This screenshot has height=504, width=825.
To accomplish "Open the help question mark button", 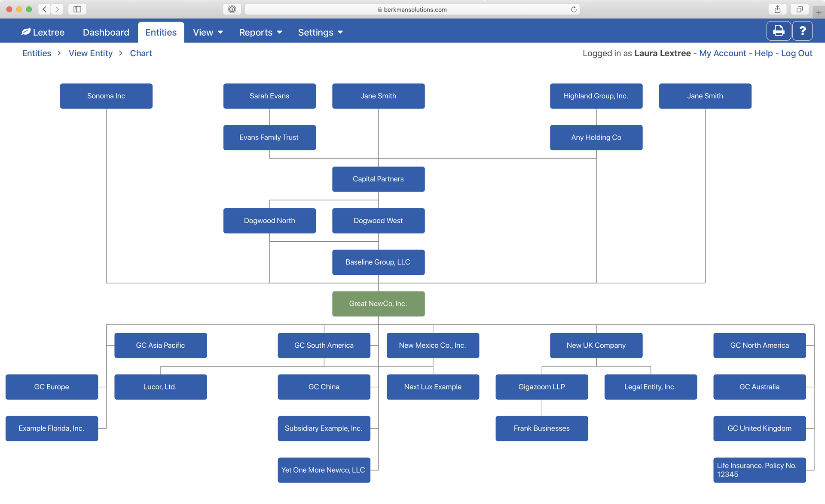I will 802,31.
